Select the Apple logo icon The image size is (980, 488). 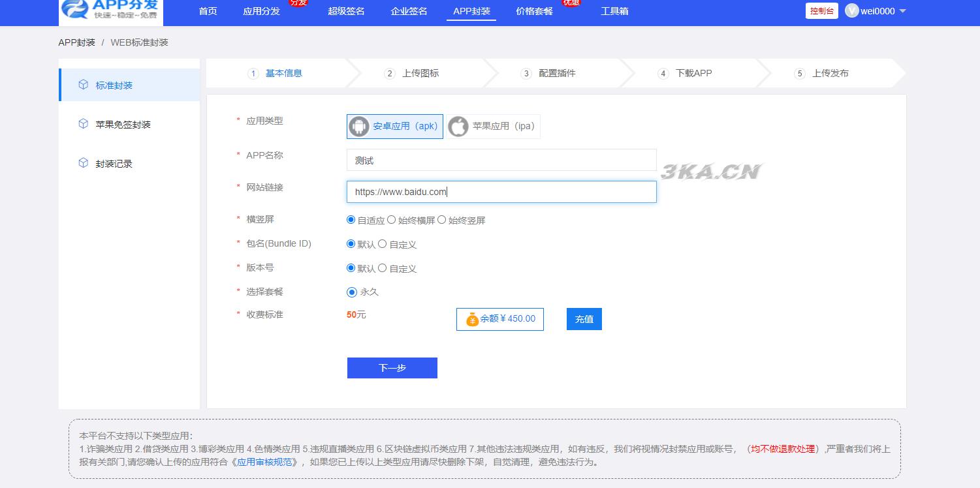458,127
